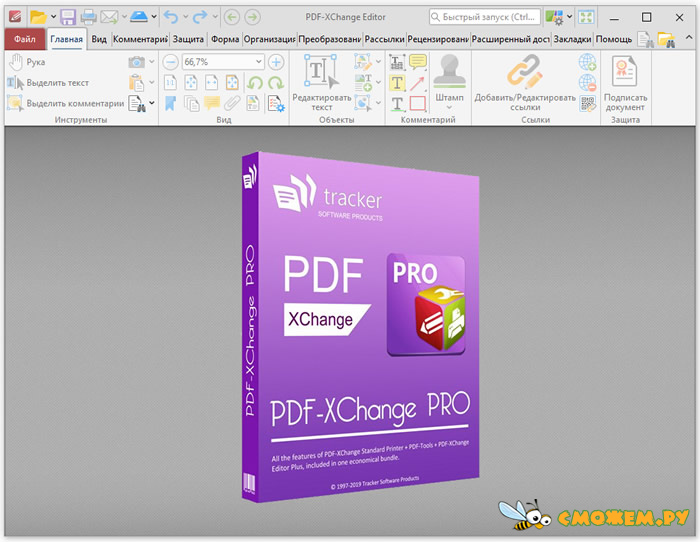Screen dimensions: 700x542
Task: Toggle the page Thumbnails pane icon
Action: pyautogui.click(x=191, y=104)
